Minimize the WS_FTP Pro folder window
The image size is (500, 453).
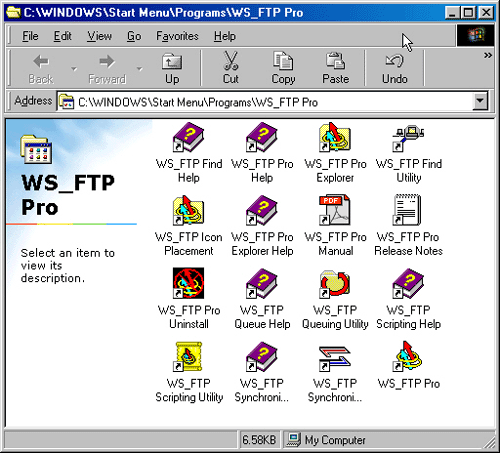tap(452, 13)
